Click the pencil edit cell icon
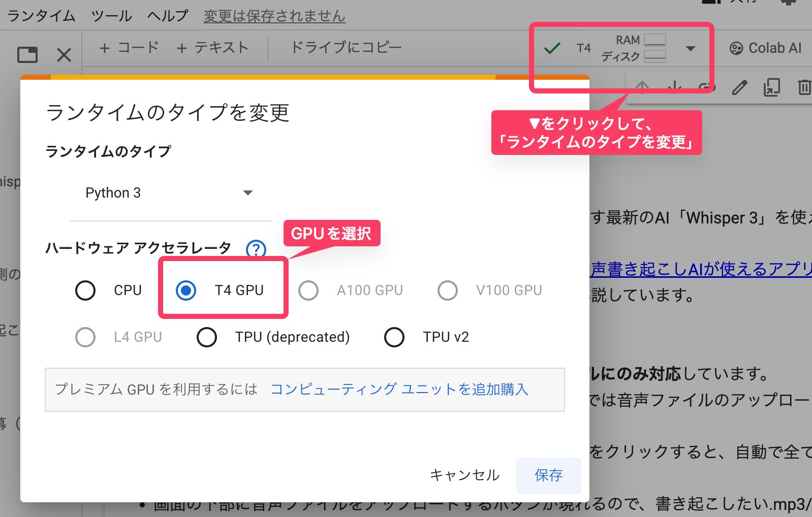 coord(739,88)
